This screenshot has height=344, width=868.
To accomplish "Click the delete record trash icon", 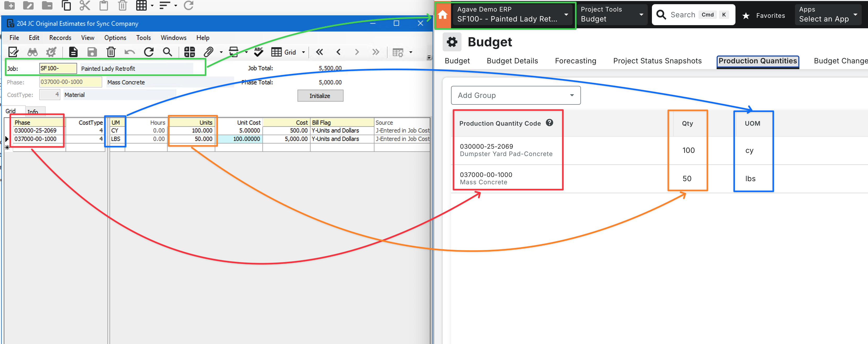I will 111,52.
